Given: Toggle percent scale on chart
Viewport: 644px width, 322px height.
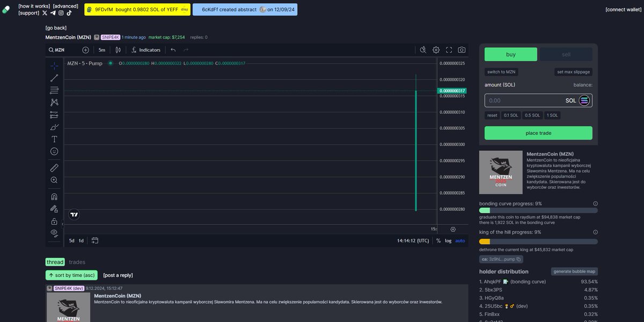Looking at the screenshot, I should 438,240.
